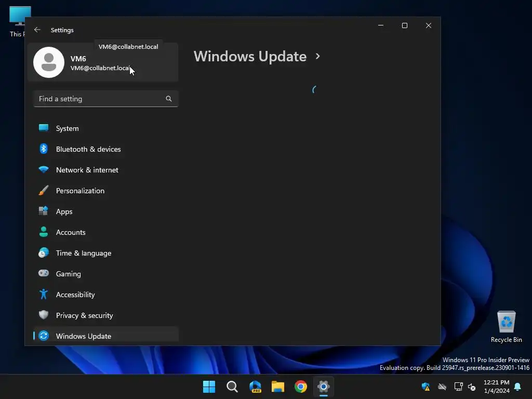Click the Accessibility figure icon
The image size is (532, 399).
[44, 294]
